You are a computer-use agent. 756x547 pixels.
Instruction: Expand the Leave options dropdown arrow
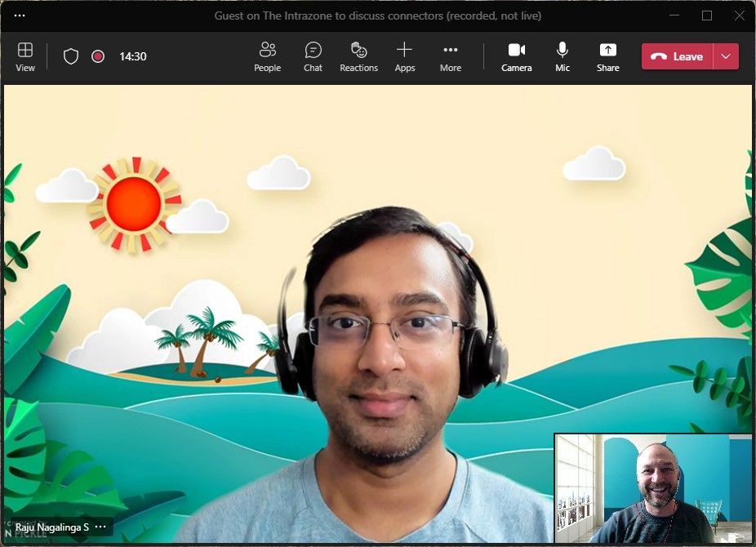coord(726,56)
